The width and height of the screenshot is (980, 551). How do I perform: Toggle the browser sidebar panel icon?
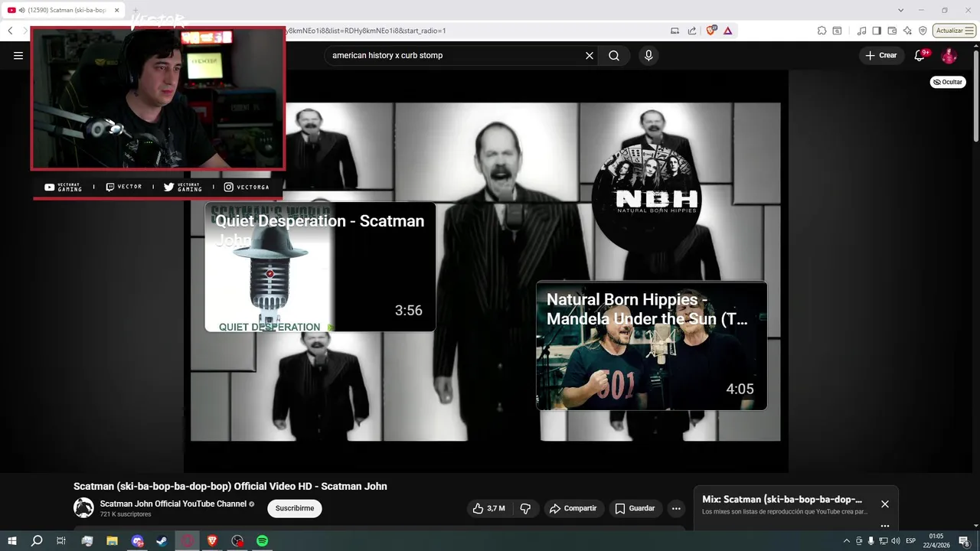(x=877, y=31)
